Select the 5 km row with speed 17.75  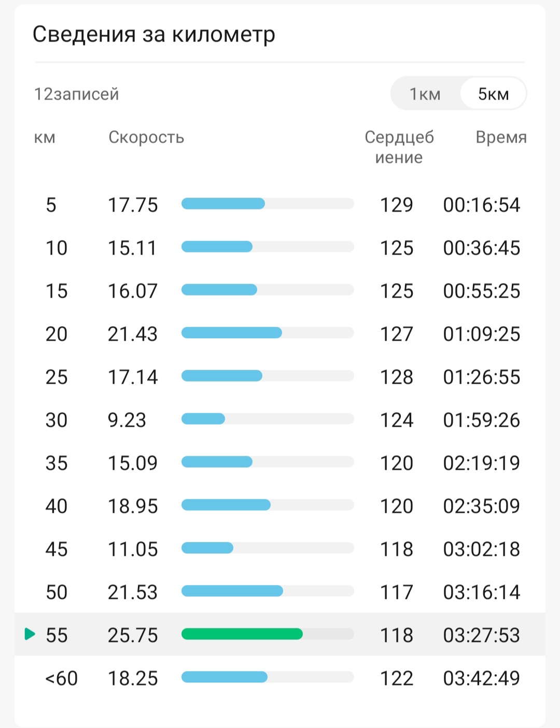(x=280, y=205)
